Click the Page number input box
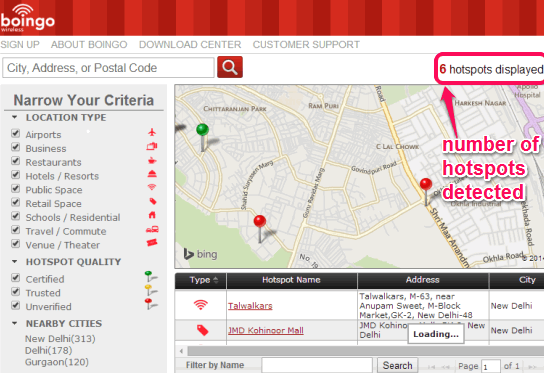The height and width of the screenshot is (373, 544). tap(491, 366)
